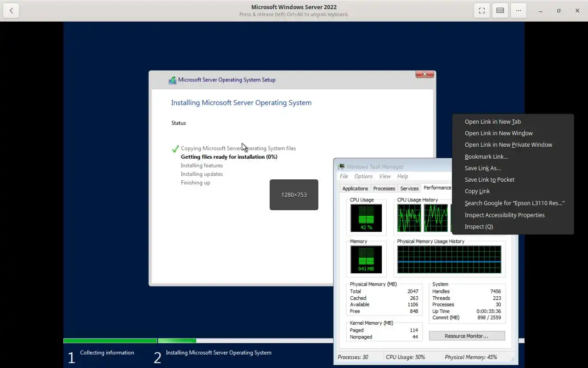The width and height of the screenshot is (588, 368).
Task: Click the Total physical memory value 2047
Action: (413, 291)
